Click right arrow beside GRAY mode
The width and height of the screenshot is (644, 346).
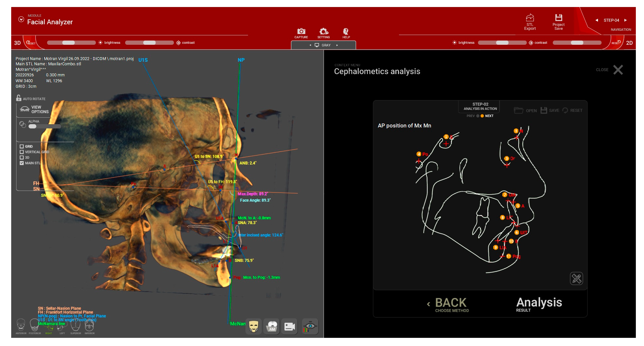[x=337, y=45]
